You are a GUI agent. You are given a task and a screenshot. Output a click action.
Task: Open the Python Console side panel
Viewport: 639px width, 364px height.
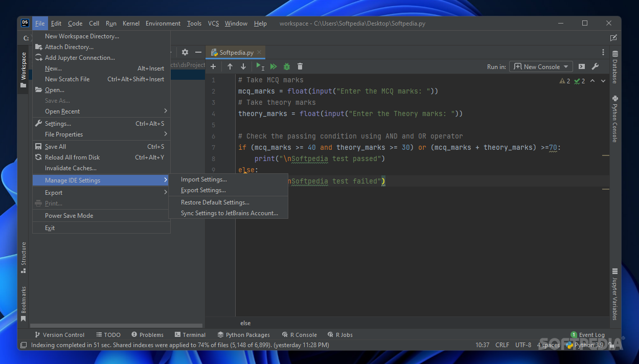pos(615,119)
